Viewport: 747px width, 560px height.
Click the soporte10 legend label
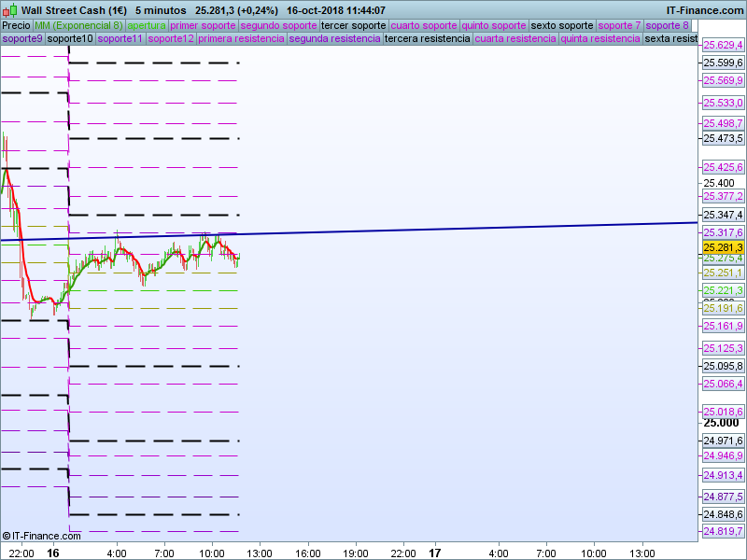pos(70,39)
